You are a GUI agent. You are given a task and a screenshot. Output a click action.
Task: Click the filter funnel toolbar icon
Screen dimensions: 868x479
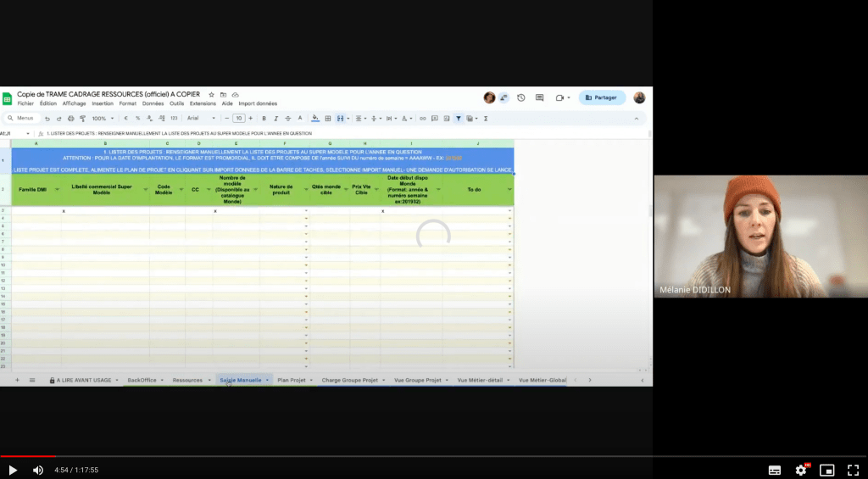click(x=459, y=119)
